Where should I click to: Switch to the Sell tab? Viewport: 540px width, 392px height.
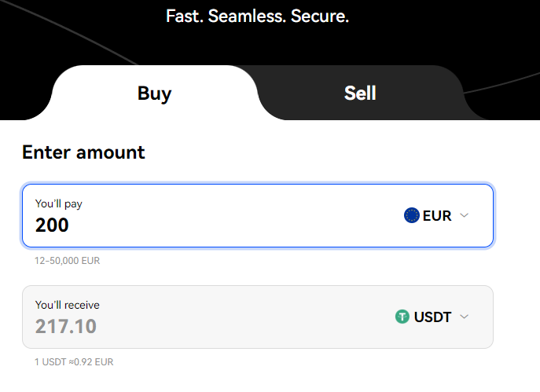pyautogui.click(x=360, y=93)
